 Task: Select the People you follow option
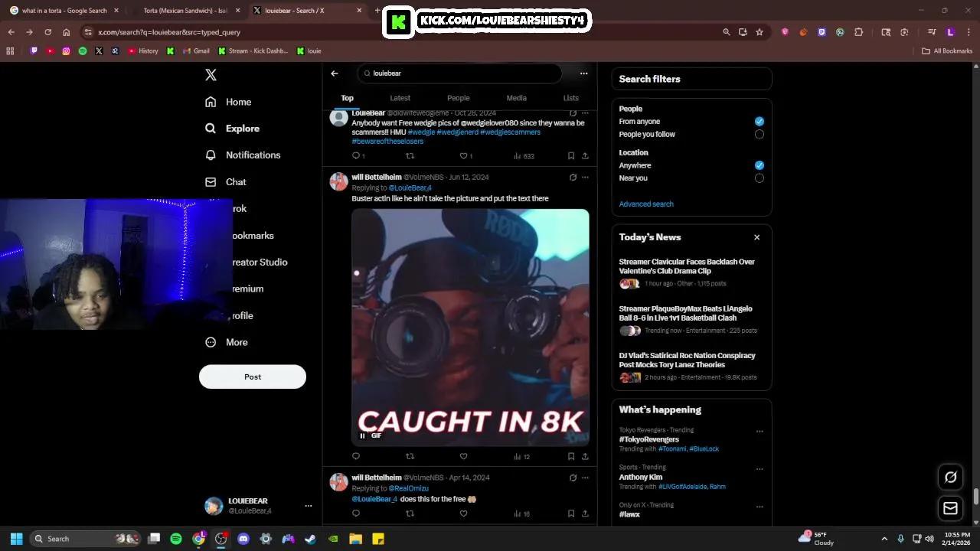[x=759, y=134]
